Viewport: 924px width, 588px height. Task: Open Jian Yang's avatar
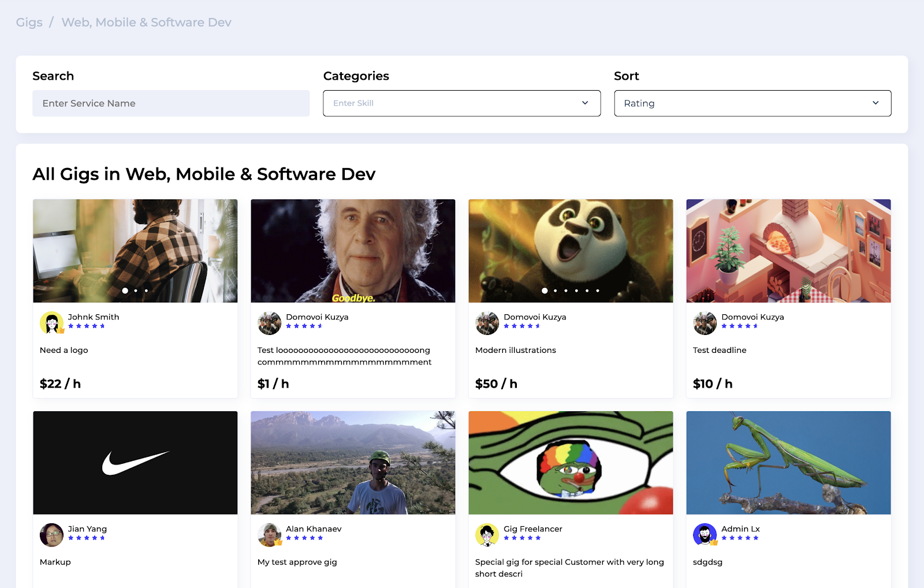point(51,535)
